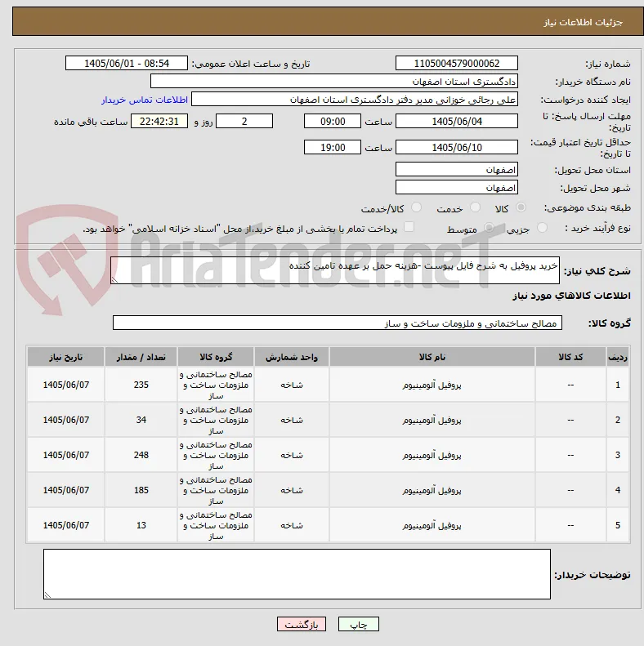The height and width of the screenshot is (646, 644).
Task: Open the اطلاعات تماس خریدار link
Action: coord(145,100)
